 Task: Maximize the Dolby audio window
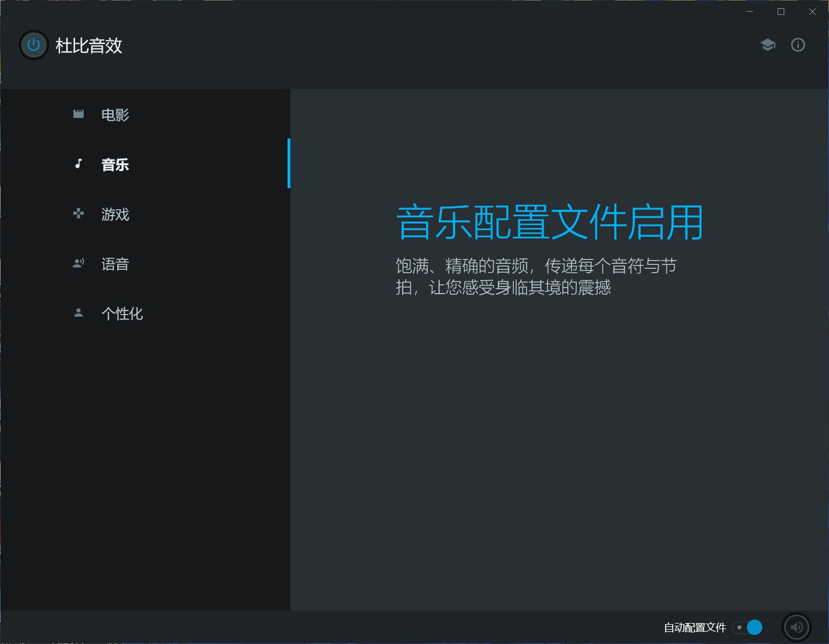(x=781, y=12)
